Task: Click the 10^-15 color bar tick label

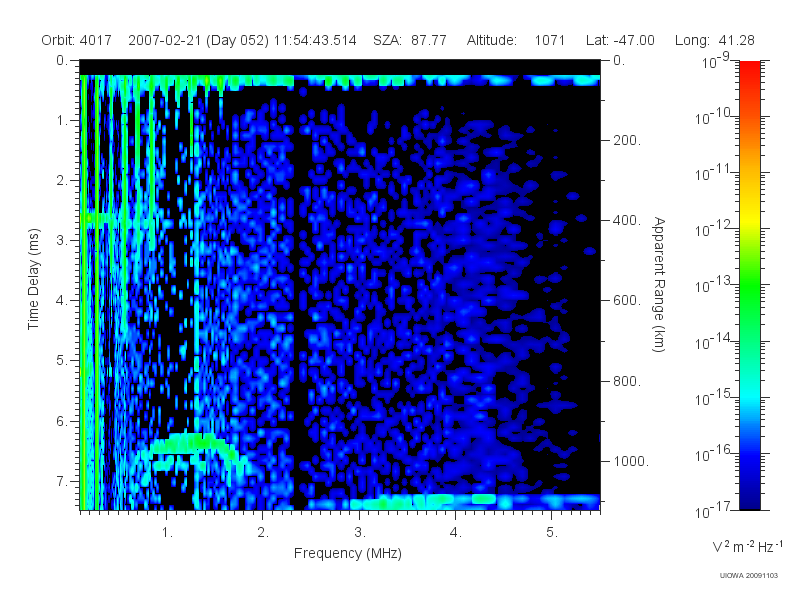Action: (x=715, y=397)
